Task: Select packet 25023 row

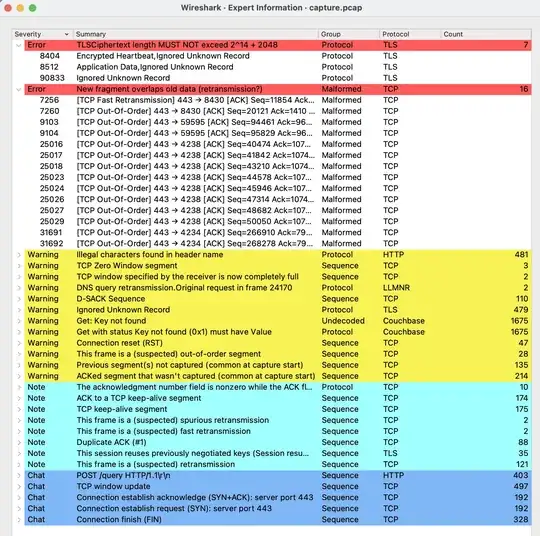Action: pos(278,177)
